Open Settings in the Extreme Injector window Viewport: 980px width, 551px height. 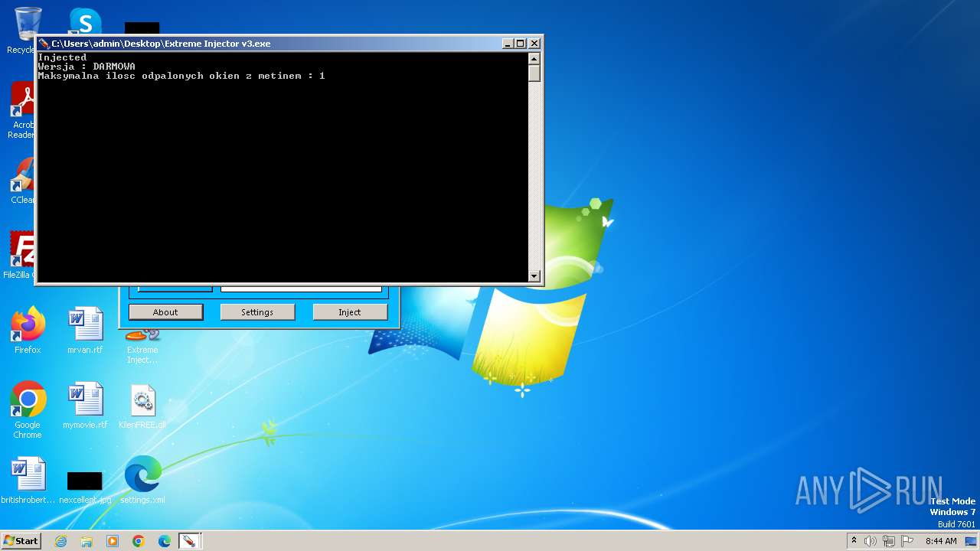pos(257,312)
